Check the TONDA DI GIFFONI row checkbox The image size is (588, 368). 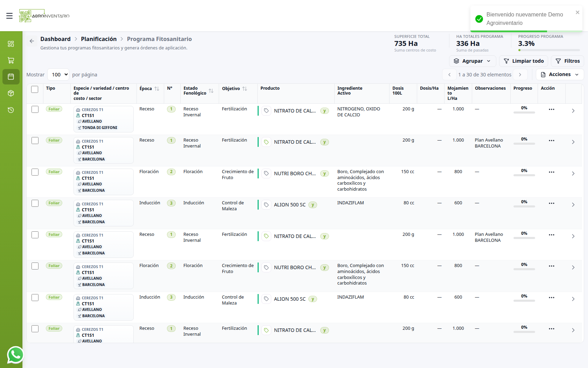click(35, 109)
